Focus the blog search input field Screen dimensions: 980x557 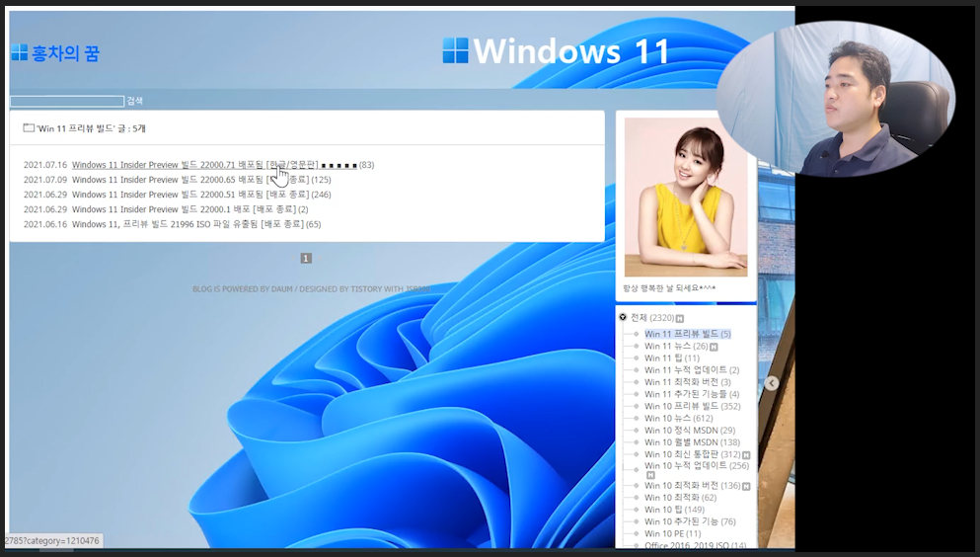pos(67,101)
